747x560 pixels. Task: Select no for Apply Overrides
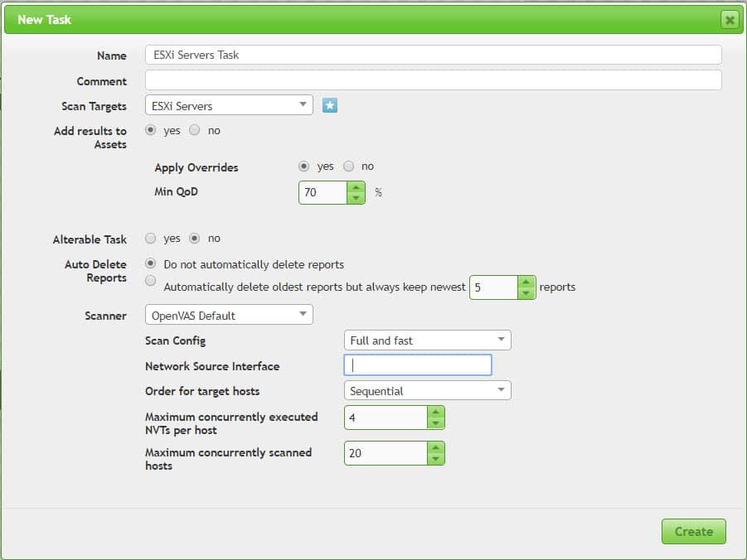349,167
